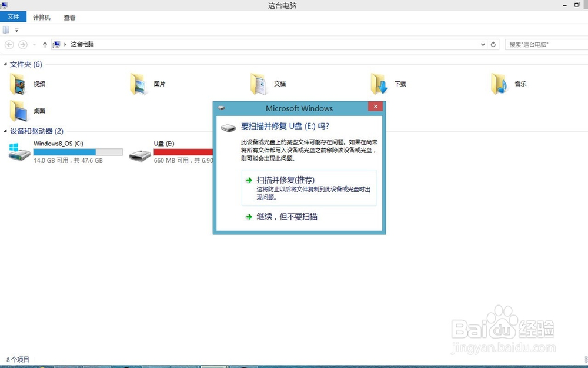The image size is (588, 368).
Task: Switch to the 查看 ribbon tab
Action: click(x=69, y=17)
